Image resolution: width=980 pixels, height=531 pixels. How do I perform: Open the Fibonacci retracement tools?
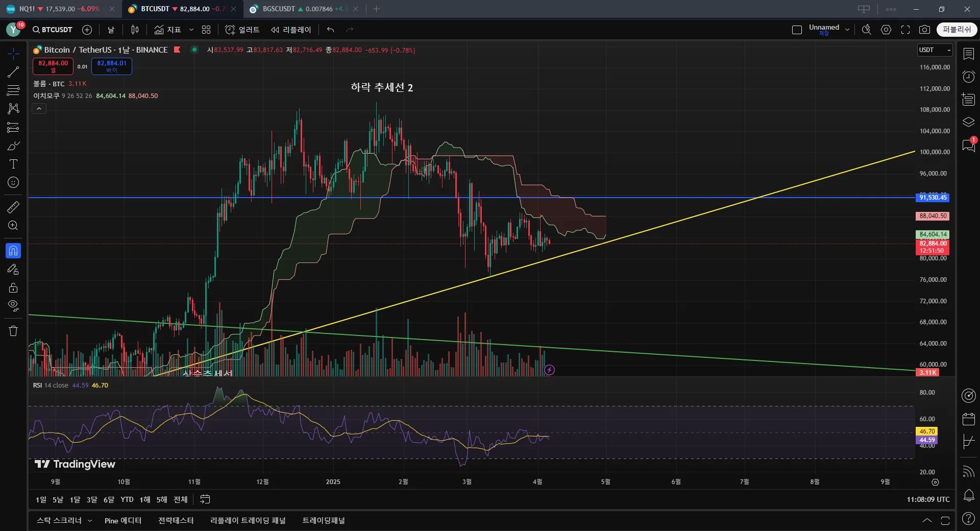click(x=13, y=90)
